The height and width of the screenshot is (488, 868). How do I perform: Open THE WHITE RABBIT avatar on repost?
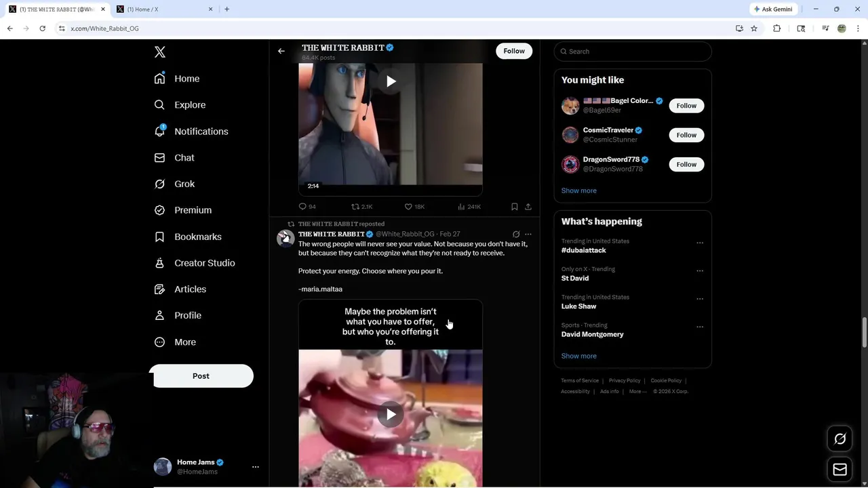285,239
